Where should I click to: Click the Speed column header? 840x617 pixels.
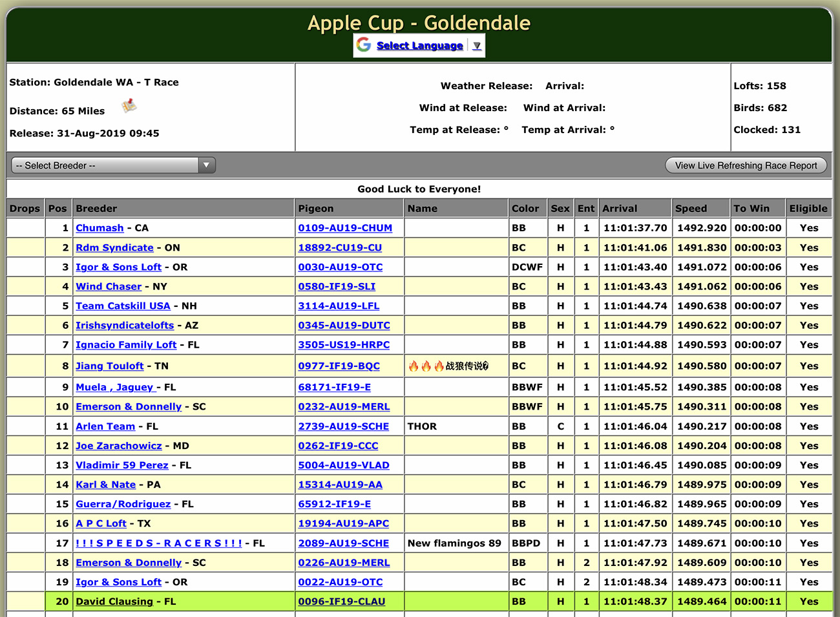[691, 209]
